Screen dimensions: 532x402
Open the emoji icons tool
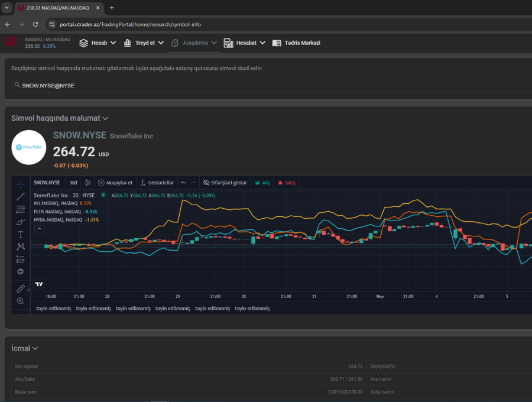point(21,271)
